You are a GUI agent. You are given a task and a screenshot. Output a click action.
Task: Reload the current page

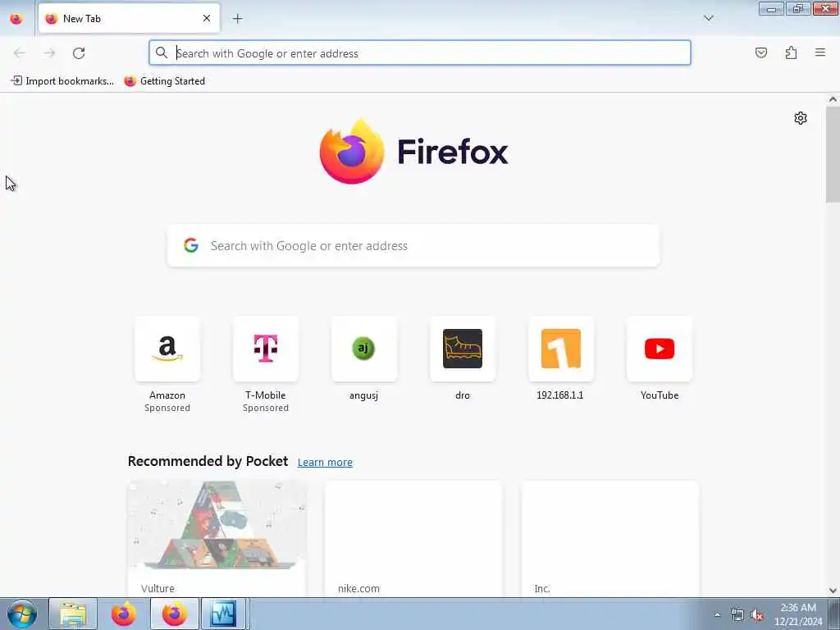click(x=79, y=53)
